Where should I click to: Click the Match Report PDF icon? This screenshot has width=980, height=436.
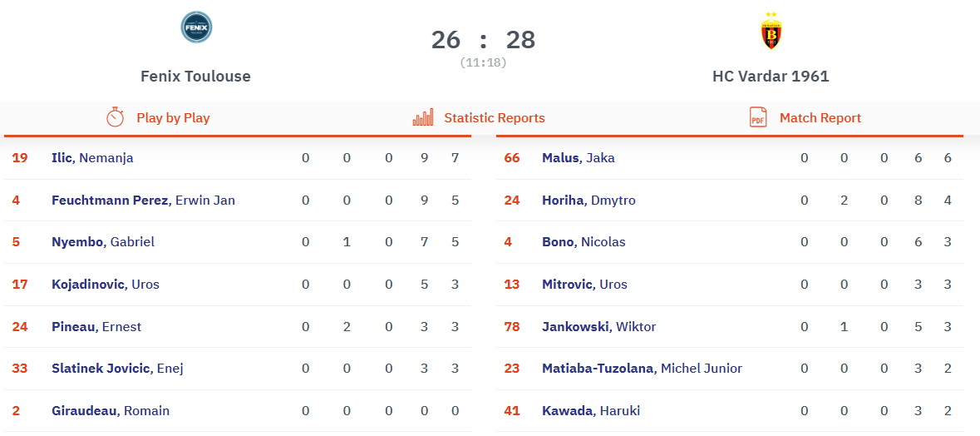pyautogui.click(x=758, y=117)
